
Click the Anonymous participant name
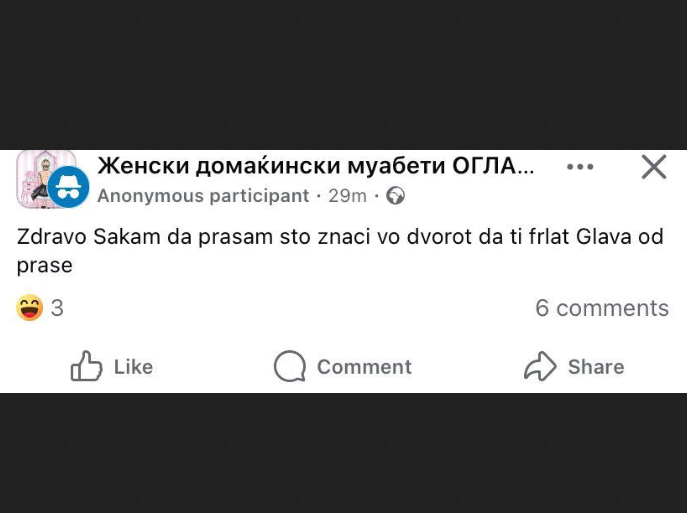pos(203,196)
